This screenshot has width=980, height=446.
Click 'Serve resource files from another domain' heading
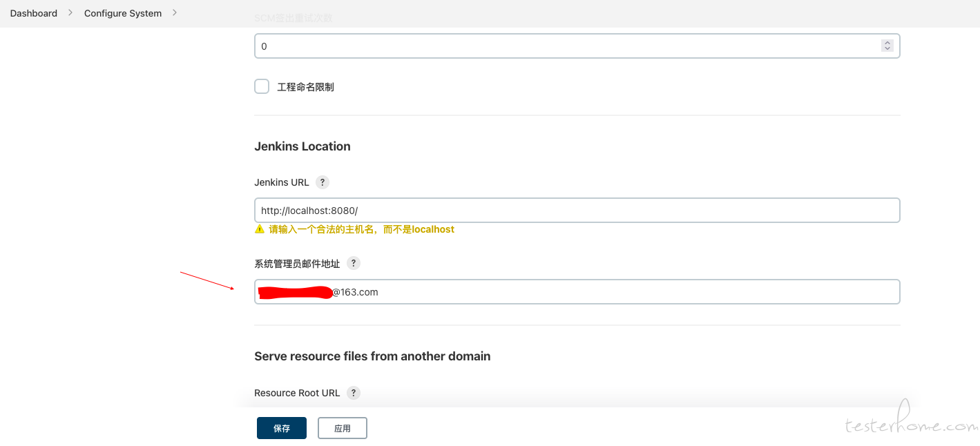(372, 356)
